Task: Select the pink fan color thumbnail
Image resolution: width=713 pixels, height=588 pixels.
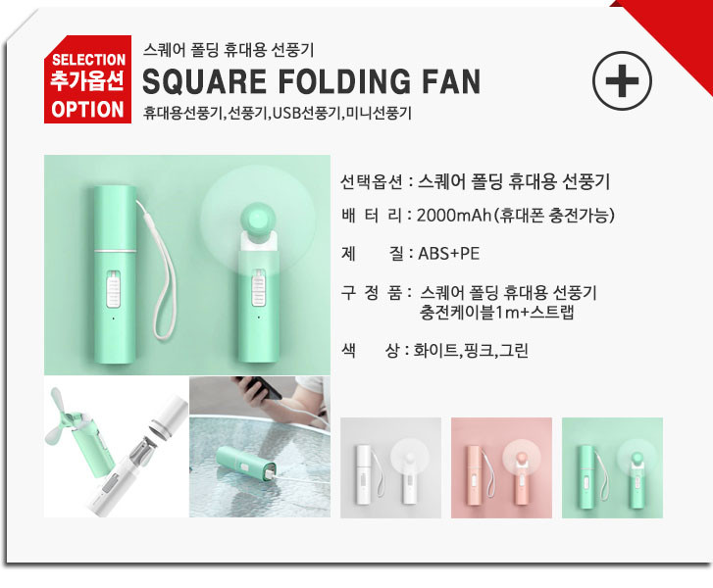Action: 501,467
